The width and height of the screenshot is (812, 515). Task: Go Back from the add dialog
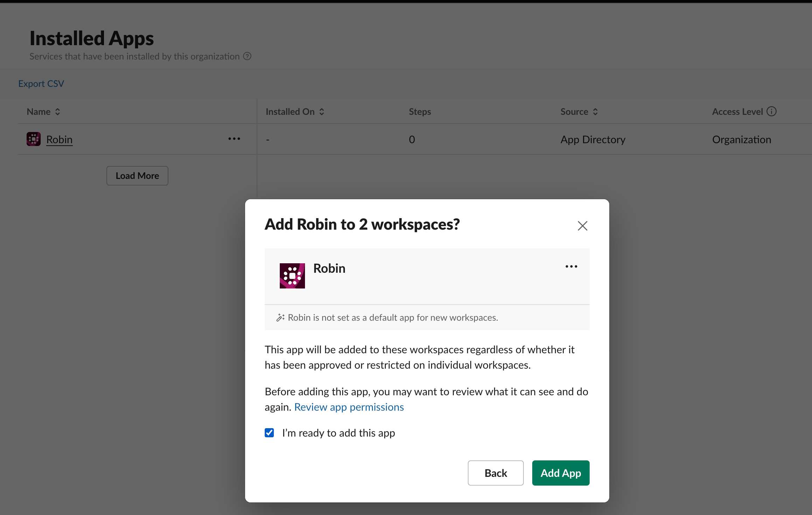pyautogui.click(x=495, y=473)
